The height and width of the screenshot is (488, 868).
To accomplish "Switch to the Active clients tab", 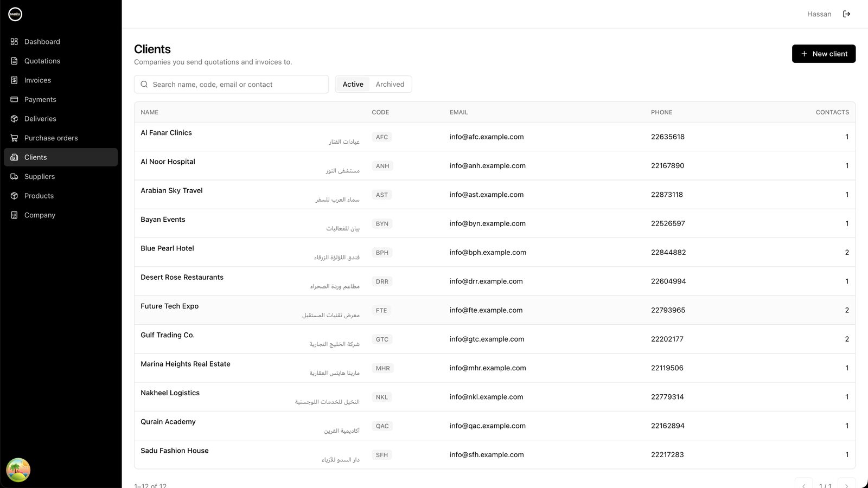I will coord(353,84).
